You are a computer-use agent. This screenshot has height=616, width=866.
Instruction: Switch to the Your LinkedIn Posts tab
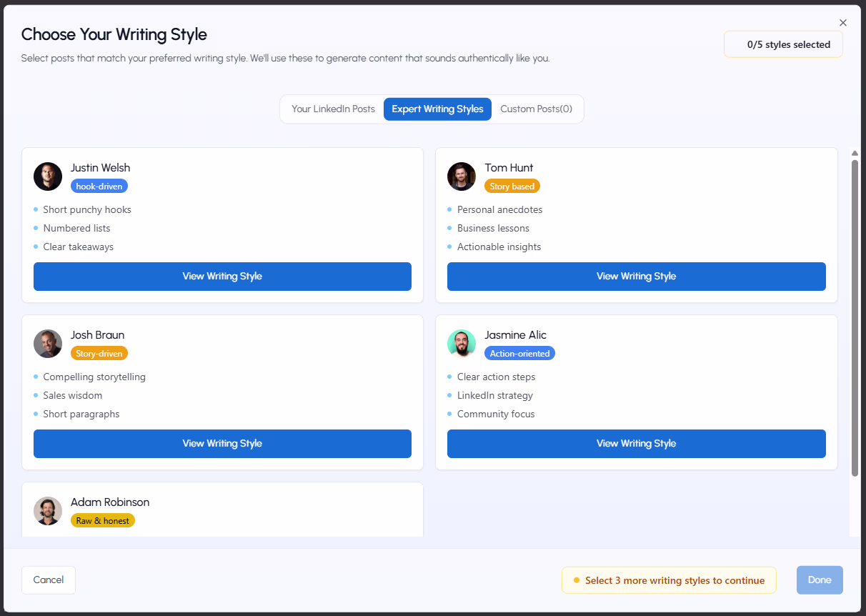coord(333,109)
